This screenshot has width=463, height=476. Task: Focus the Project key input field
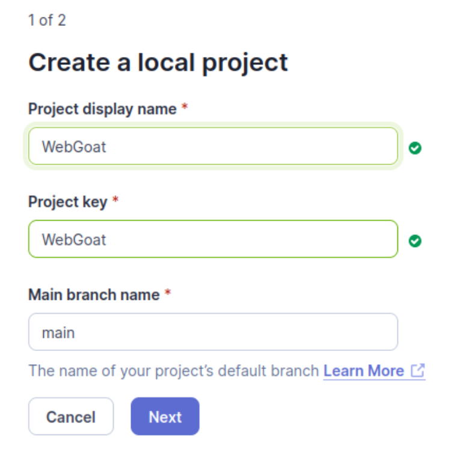(213, 239)
